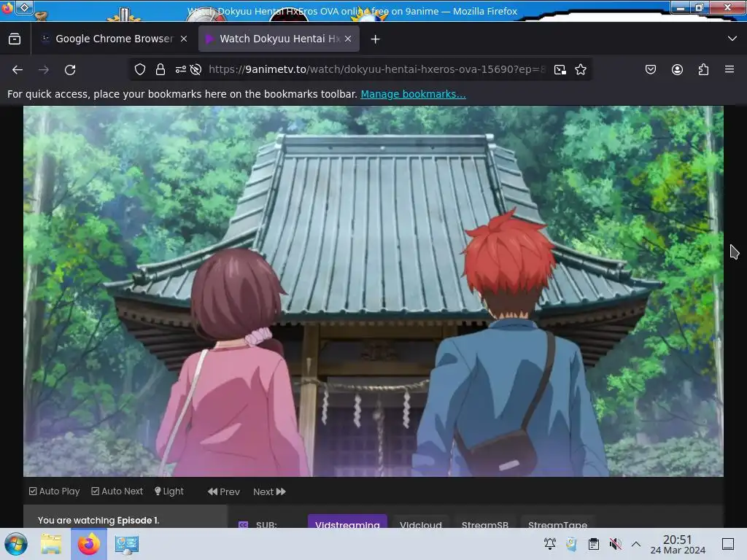Open Firefox View tab list icon
747x560 pixels.
(15, 39)
